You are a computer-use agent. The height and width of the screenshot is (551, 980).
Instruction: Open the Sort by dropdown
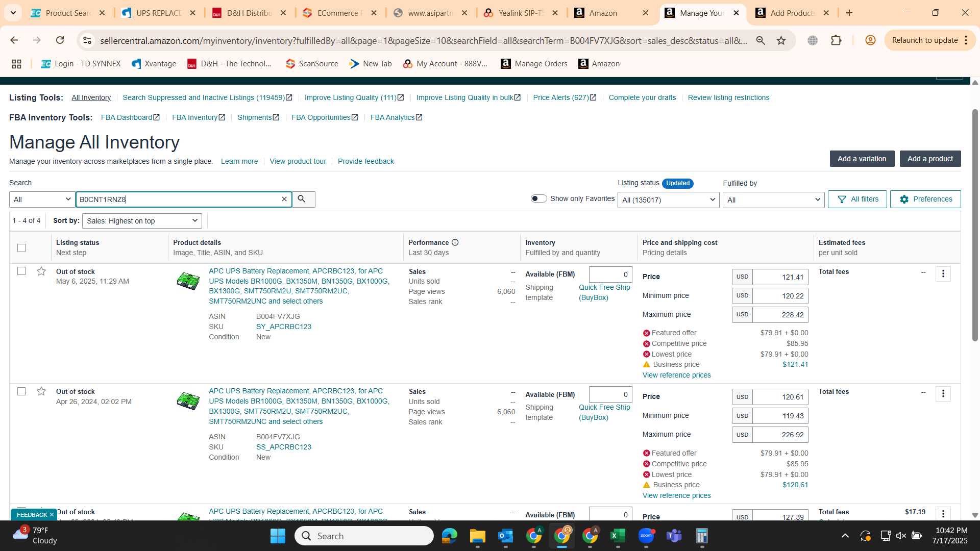pyautogui.click(x=142, y=221)
